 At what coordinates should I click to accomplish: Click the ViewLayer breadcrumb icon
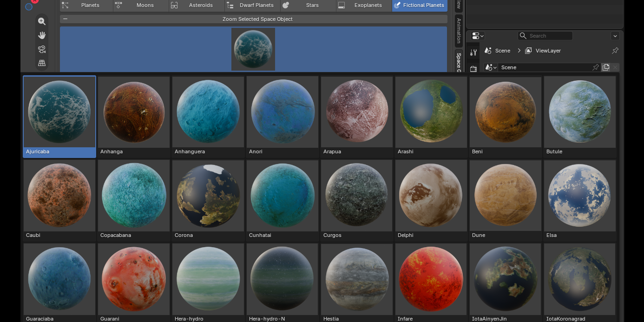528,51
